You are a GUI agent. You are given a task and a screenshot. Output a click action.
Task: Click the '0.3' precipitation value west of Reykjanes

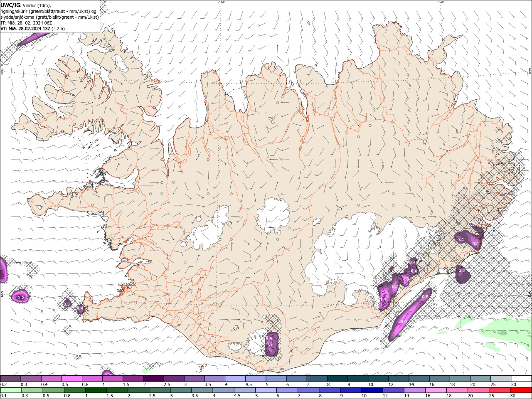click(x=66, y=304)
